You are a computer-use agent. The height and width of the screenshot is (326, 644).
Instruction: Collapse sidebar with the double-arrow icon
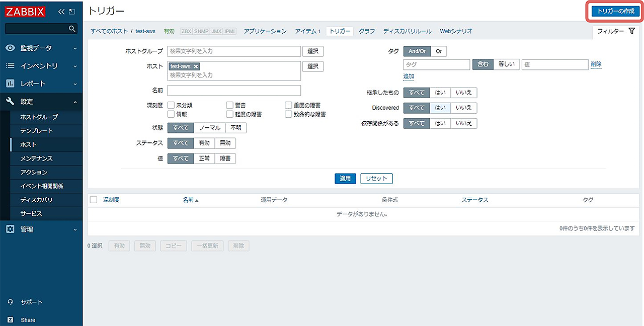point(61,12)
